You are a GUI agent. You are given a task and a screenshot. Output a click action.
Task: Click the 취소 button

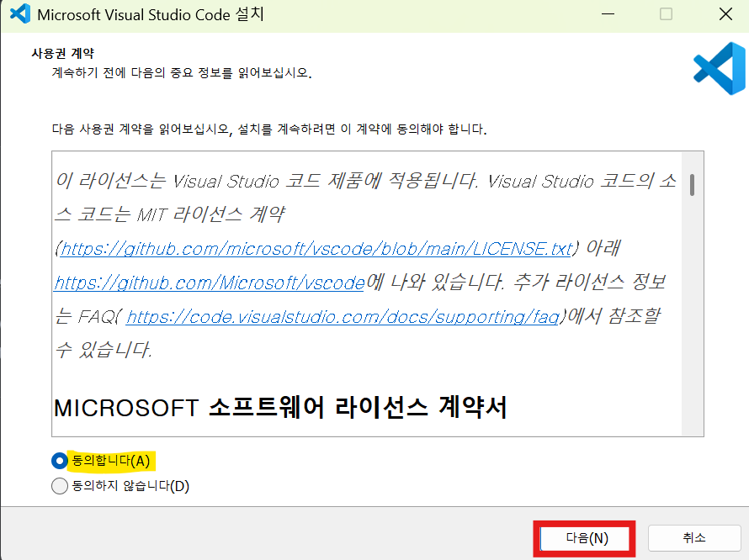[x=694, y=538]
